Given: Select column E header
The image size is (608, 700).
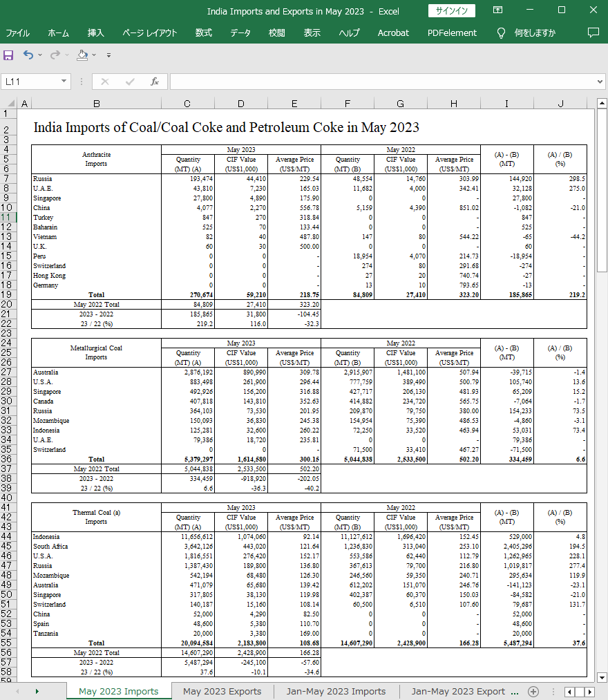Looking at the screenshot, I should [294, 104].
